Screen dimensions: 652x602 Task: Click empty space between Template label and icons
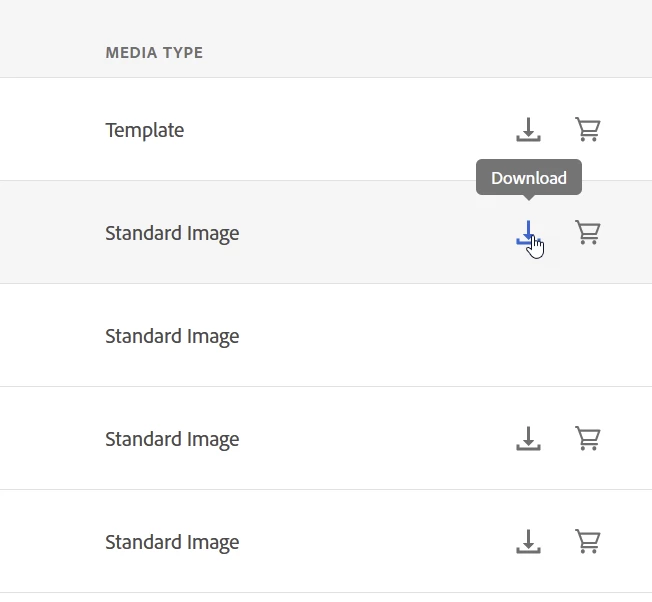pos(350,130)
